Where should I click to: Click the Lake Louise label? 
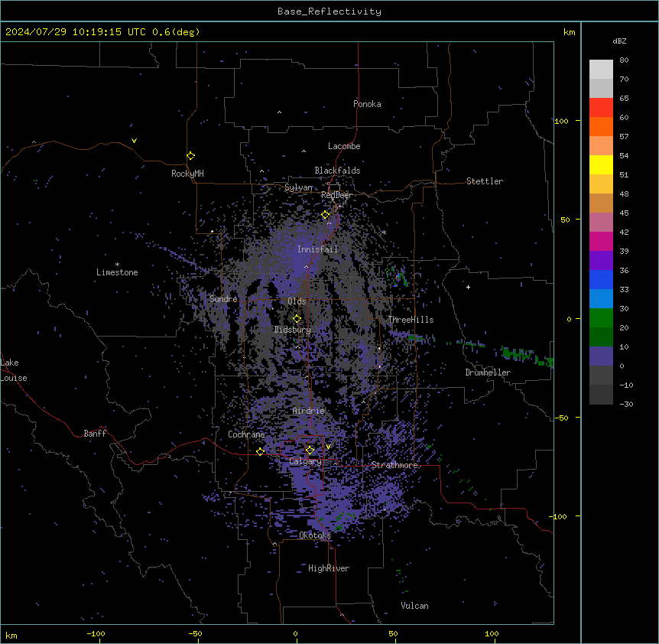pos(14,370)
